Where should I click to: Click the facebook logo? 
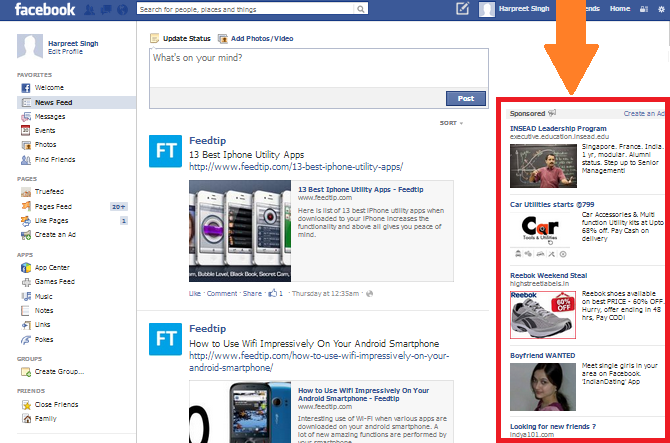tap(45, 9)
